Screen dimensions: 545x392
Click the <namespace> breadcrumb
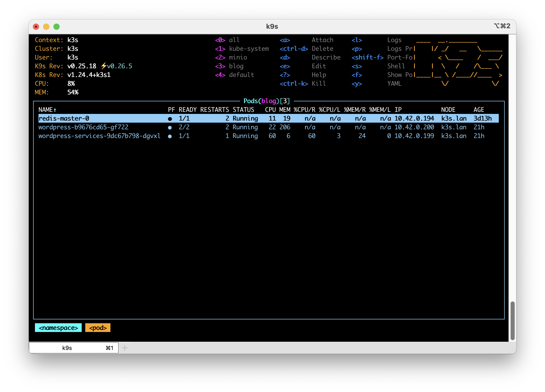click(58, 328)
